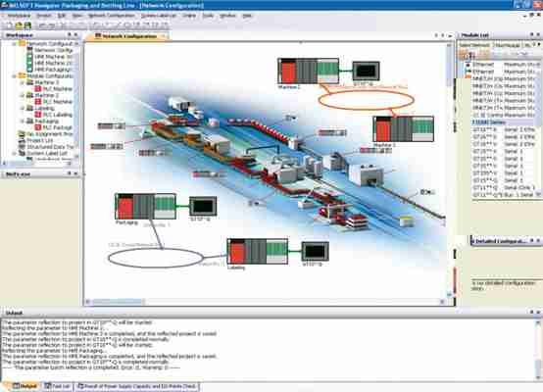Click the Packaging PLC rack in the diagram
Viewport: 543px width, 392px height.
(x=145, y=206)
